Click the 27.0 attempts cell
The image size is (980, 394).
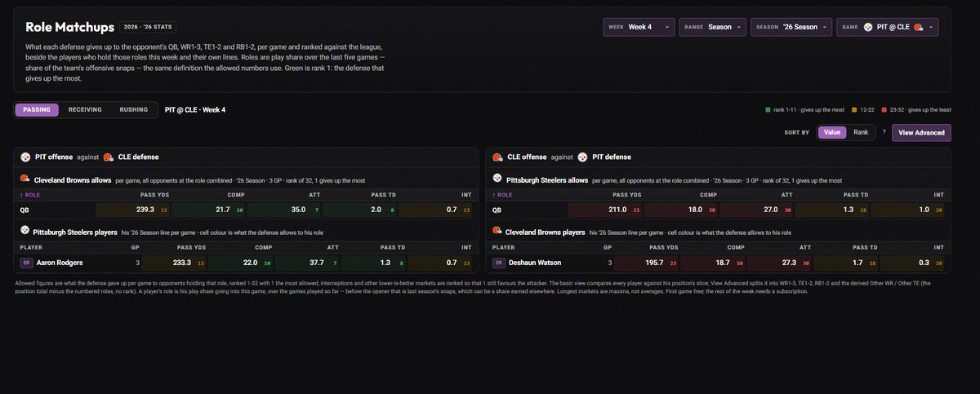(x=757, y=210)
